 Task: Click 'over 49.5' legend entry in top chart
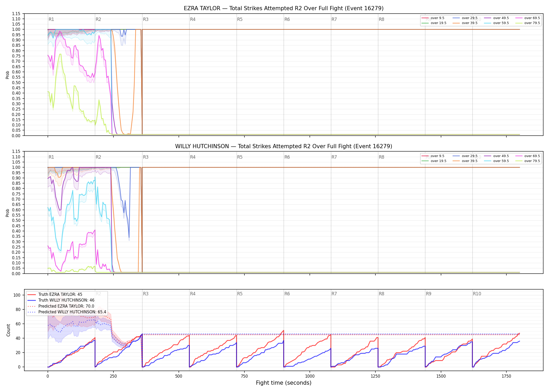(496, 18)
